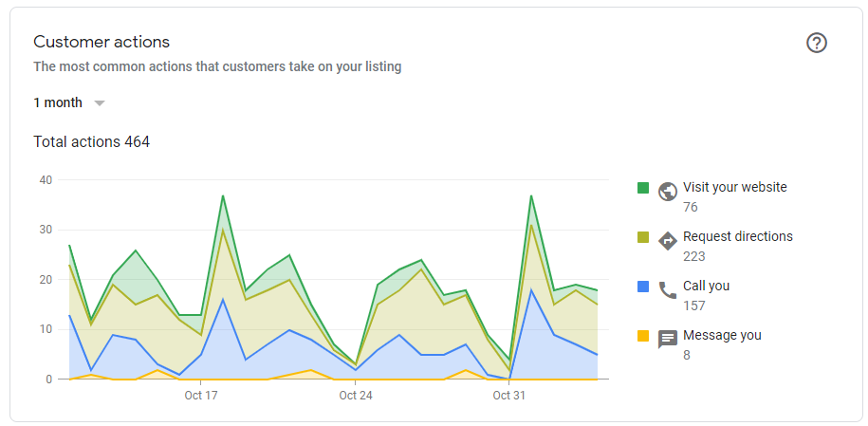Image resolution: width=868 pixels, height=426 pixels.
Task: Open the help question mark icon
Action: (817, 43)
